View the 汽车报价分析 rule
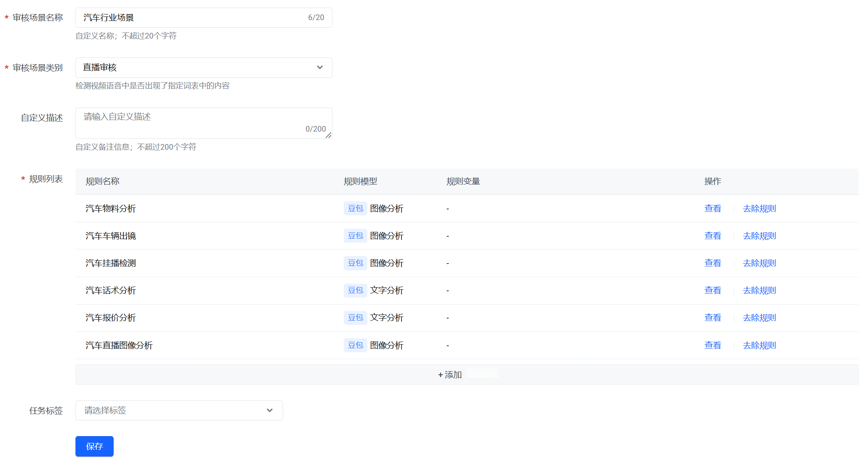The height and width of the screenshot is (467, 868). click(x=713, y=318)
